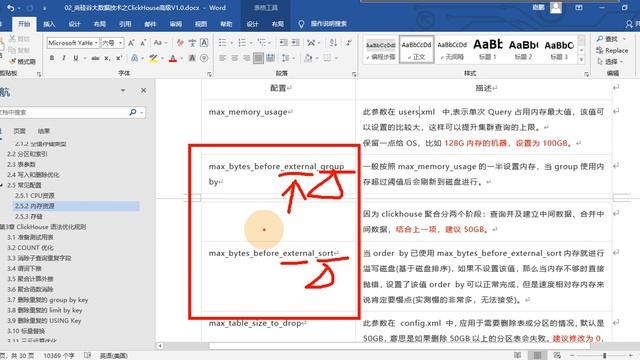This screenshot has height=360, width=640.
Task: Collapse the 2.5 heading in navigation
Action: (x=2, y=185)
